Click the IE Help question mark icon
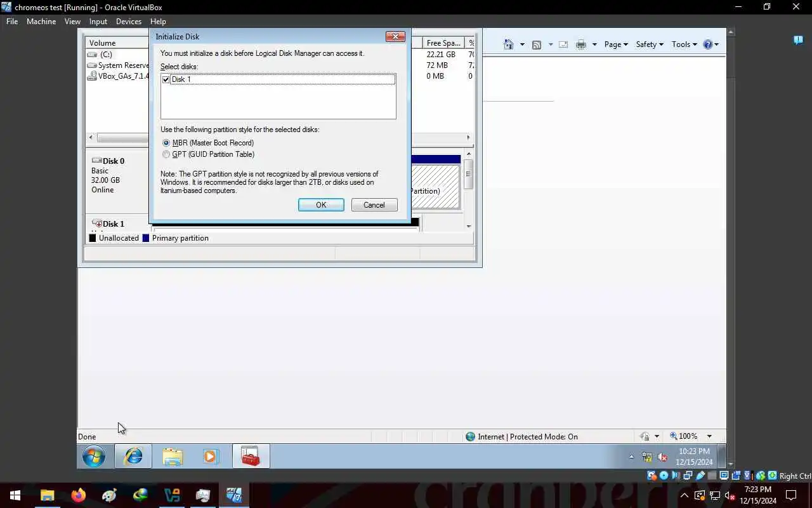This screenshot has width=812, height=508. pos(708,44)
